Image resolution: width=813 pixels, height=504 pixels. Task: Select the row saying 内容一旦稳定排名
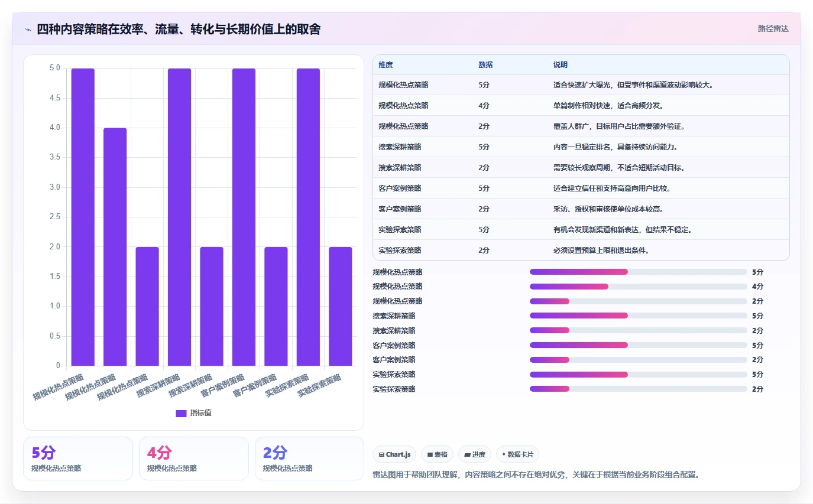pyautogui.click(x=581, y=147)
